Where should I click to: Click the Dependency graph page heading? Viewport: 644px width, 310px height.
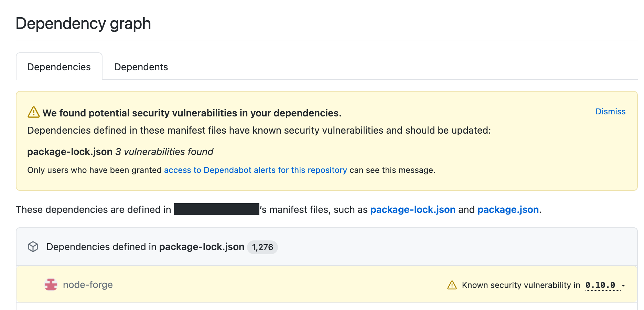(83, 23)
